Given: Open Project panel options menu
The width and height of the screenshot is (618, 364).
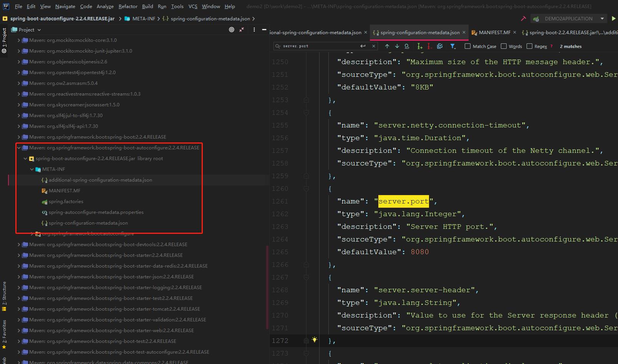Looking at the screenshot, I should point(254,30).
